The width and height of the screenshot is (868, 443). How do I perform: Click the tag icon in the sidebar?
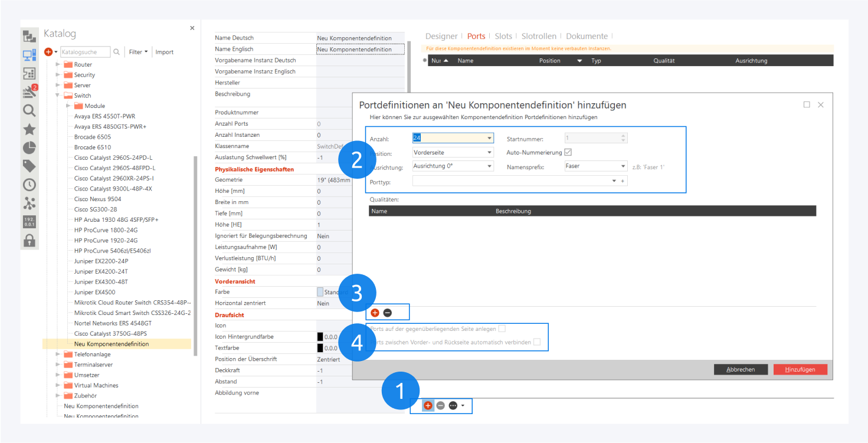click(x=29, y=166)
